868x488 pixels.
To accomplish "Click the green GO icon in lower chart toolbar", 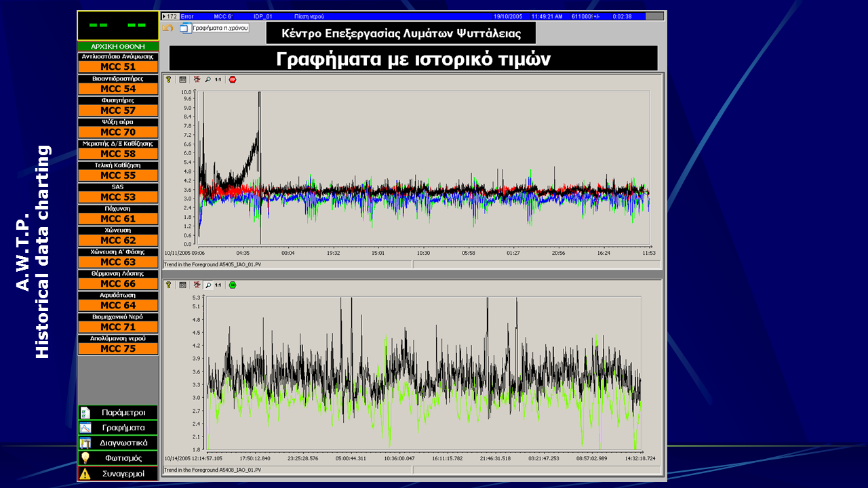I will tap(233, 285).
